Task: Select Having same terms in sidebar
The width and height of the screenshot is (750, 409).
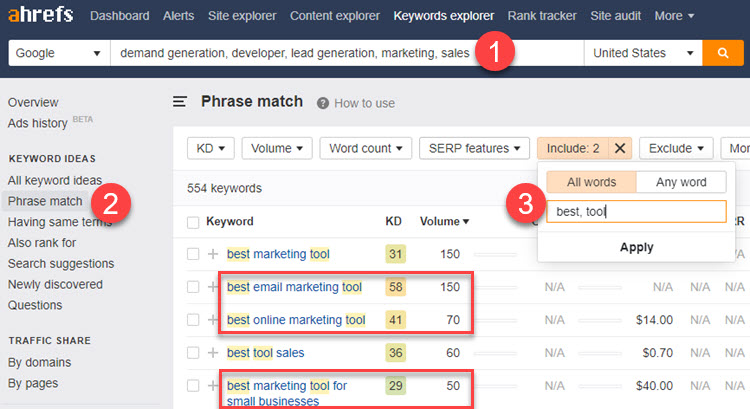Action: coord(59,222)
